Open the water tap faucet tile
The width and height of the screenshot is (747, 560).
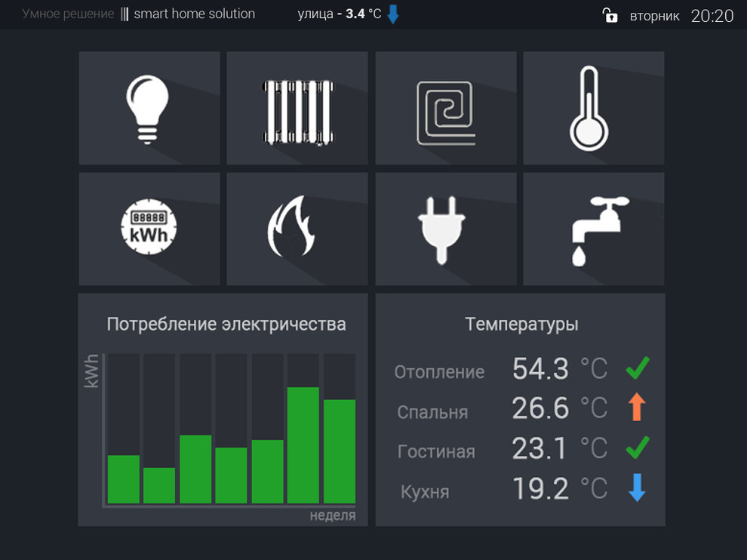pyautogui.click(x=594, y=229)
